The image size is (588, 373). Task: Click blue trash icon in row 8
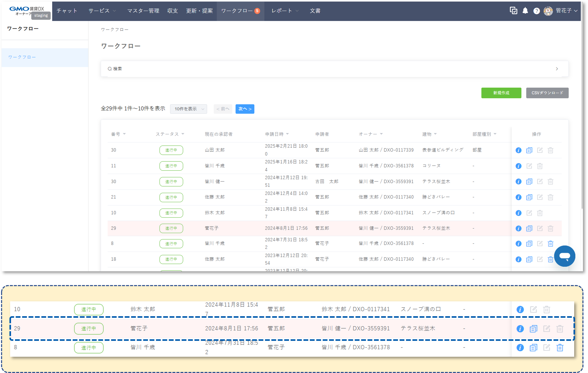click(x=550, y=244)
